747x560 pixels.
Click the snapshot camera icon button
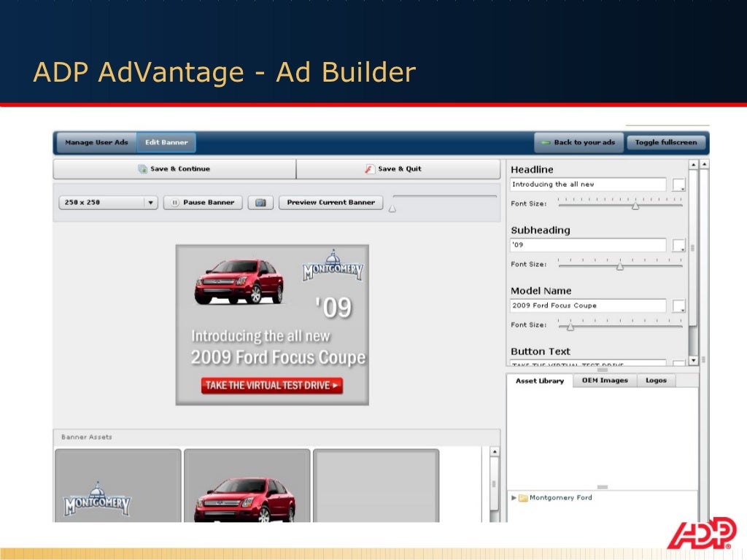click(260, 203)
